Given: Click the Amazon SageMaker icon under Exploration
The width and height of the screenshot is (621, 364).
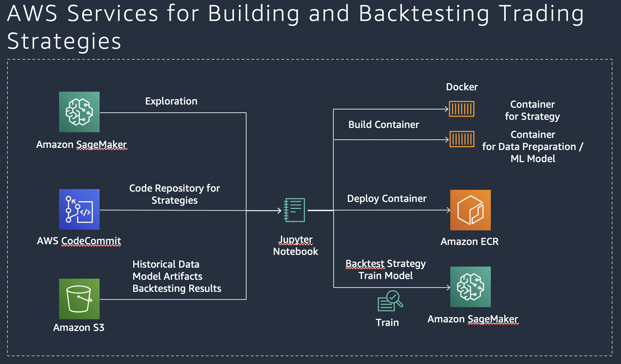Looking at the screenshot, I should (79, 112).
